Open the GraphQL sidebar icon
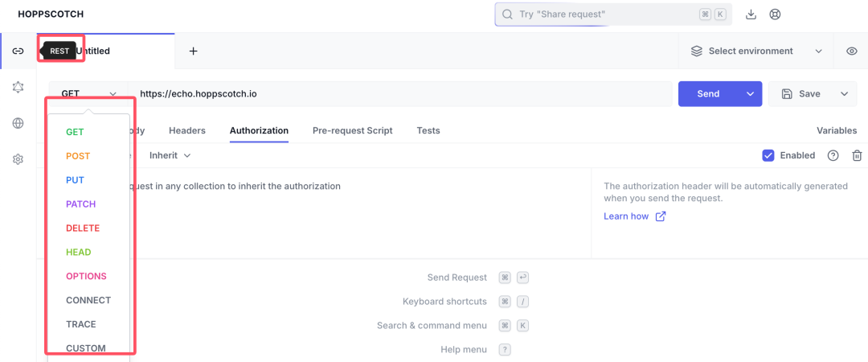The image size is (868, 362). click(x=18, y=87)
